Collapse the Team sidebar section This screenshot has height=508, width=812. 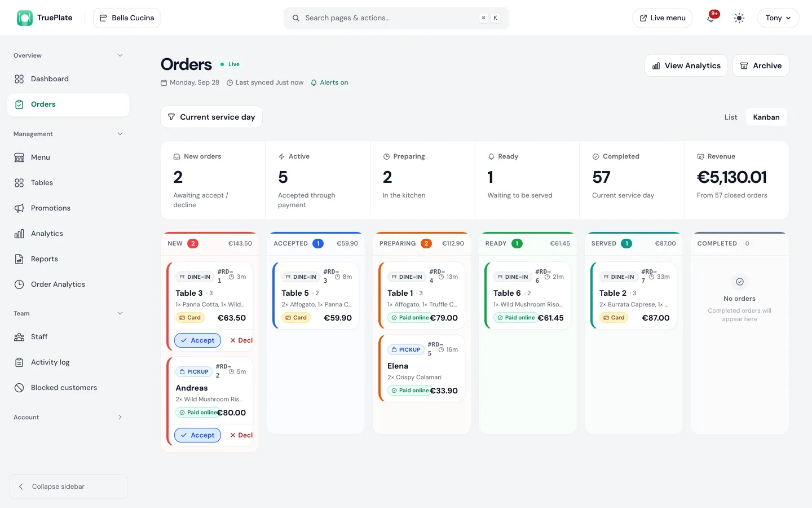click(120, 313)
